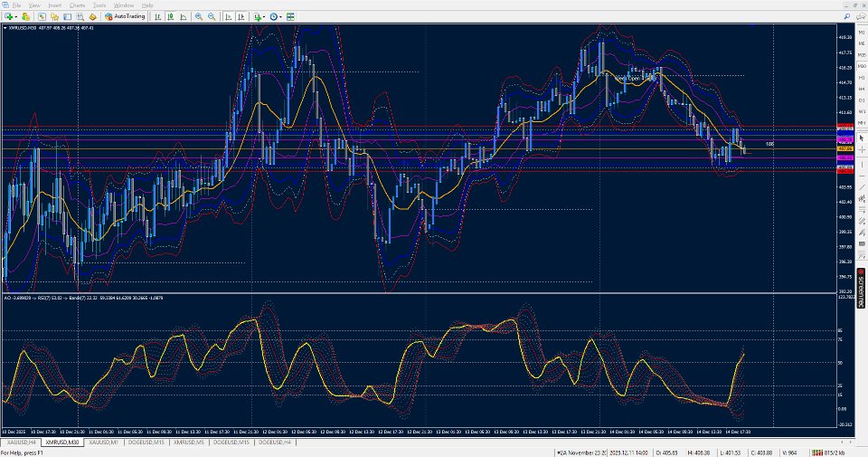
Task: Switch chart to line chart mode
Action: click(184, 16)
